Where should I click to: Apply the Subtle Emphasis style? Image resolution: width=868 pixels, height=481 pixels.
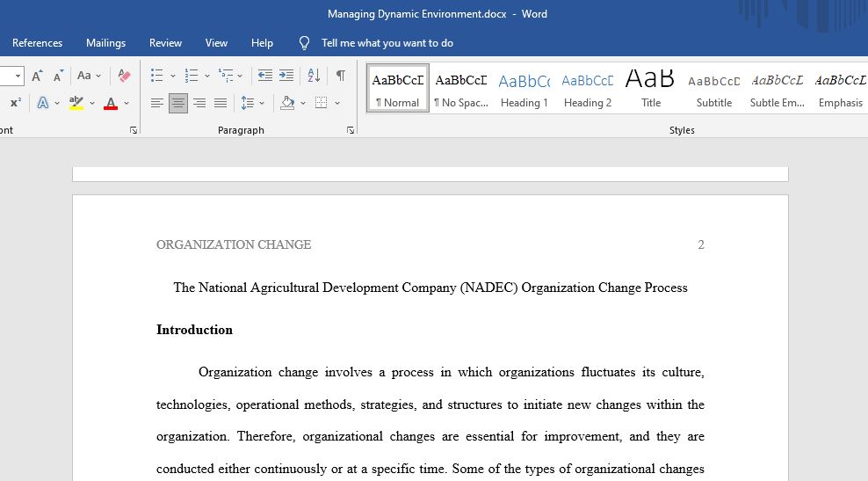[778, 88]
